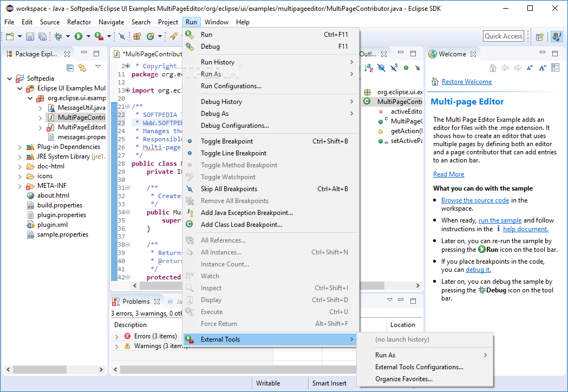Toggle Hide Non-Public Members green circle
This screenshot has height=392, width=568.
pos(406,68)
